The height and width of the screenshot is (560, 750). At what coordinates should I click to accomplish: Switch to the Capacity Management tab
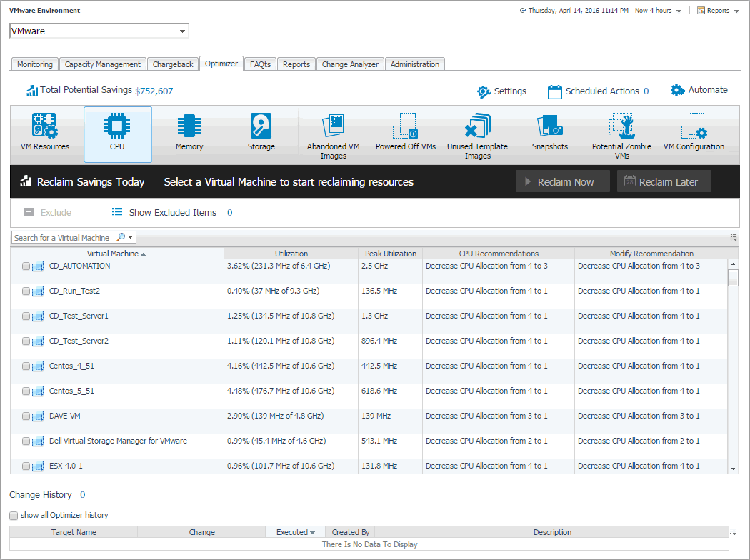pos(103,64)
